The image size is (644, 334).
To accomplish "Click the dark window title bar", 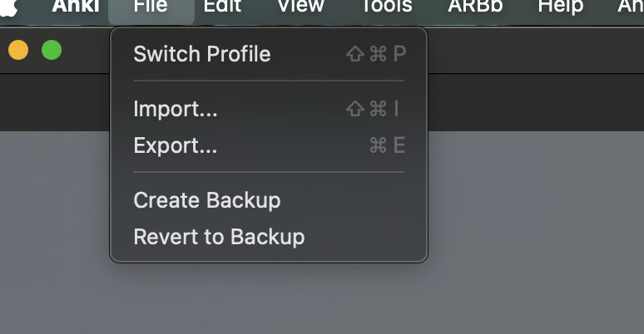I will tap(534, 50).
